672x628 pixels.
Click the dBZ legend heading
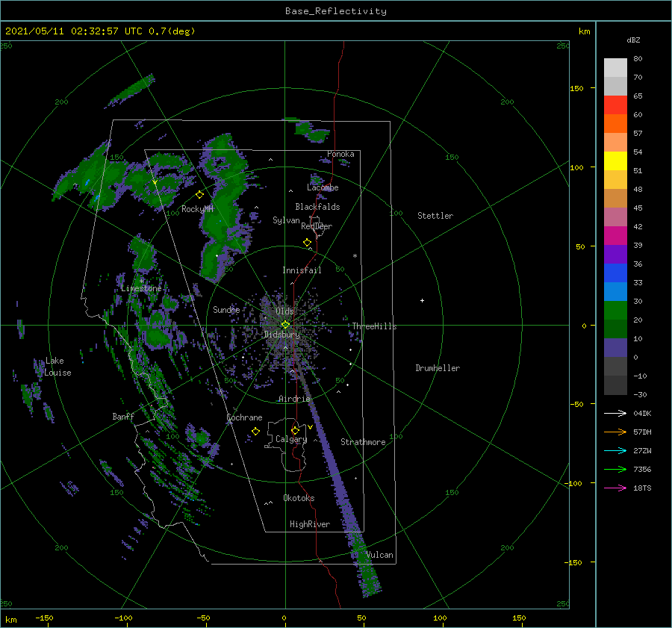pos(633,40)
